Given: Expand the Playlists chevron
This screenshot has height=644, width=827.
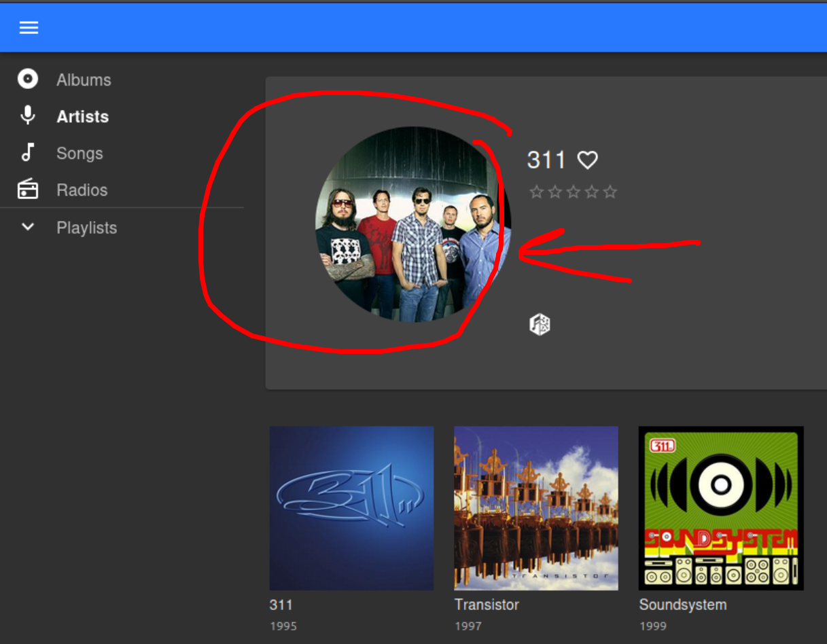Looking at the screenshot, I should pos(28,227).
